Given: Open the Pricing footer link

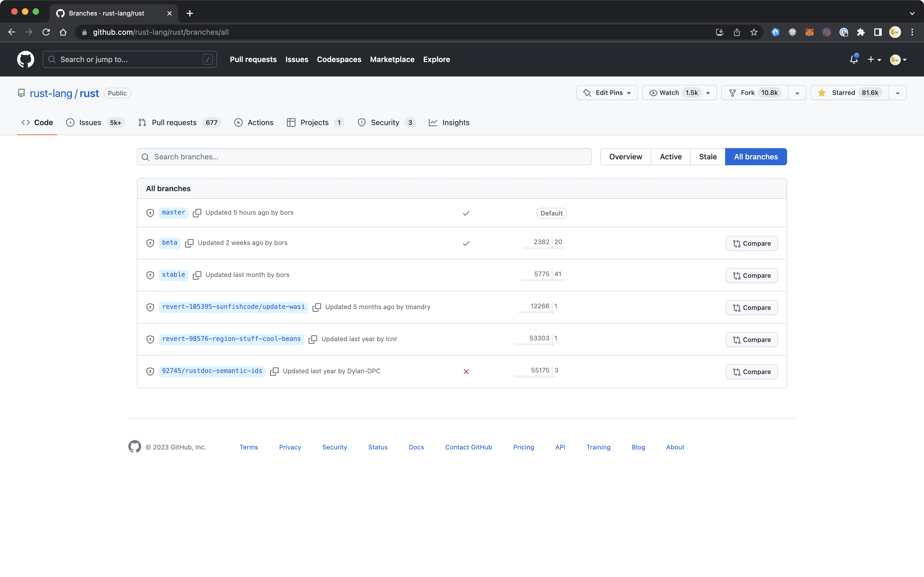Looking at the screenshot, I should coord(523,447).
